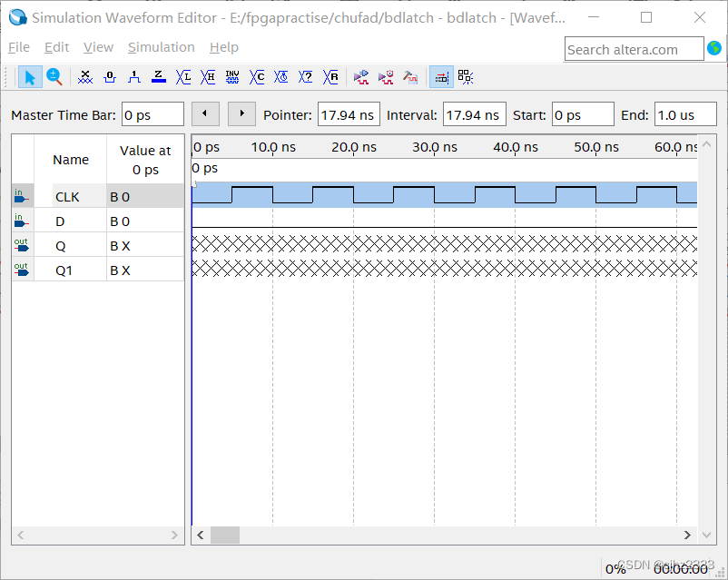The width and height of the screenshot is (728, 580).
Task: Click the application icon in title bar
Action: coord(18,17)
